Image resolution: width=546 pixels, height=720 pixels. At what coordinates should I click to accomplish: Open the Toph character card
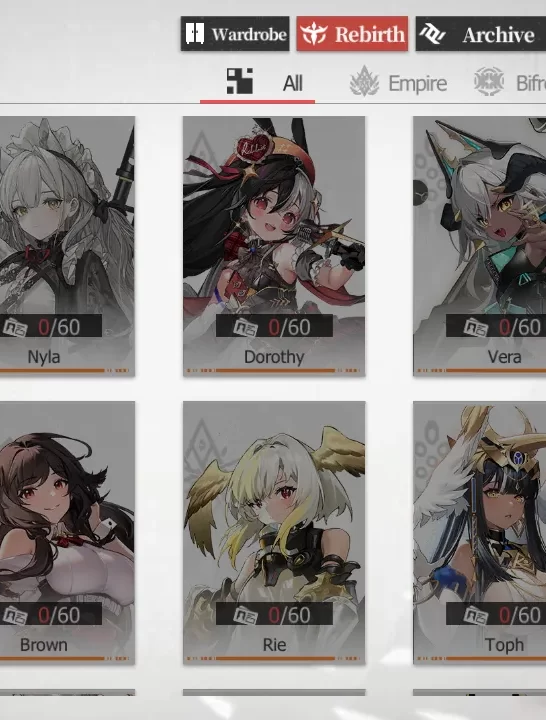[x=479, y=533]
